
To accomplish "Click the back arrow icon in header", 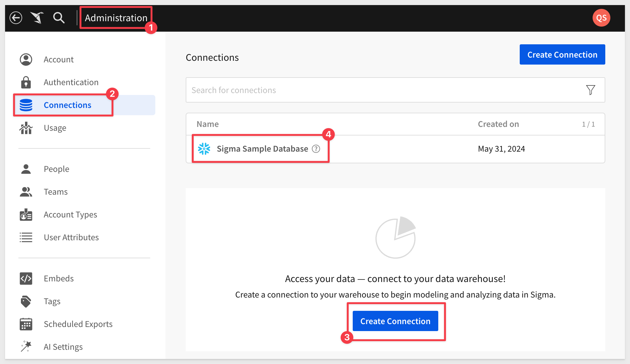I will (16, 18).
